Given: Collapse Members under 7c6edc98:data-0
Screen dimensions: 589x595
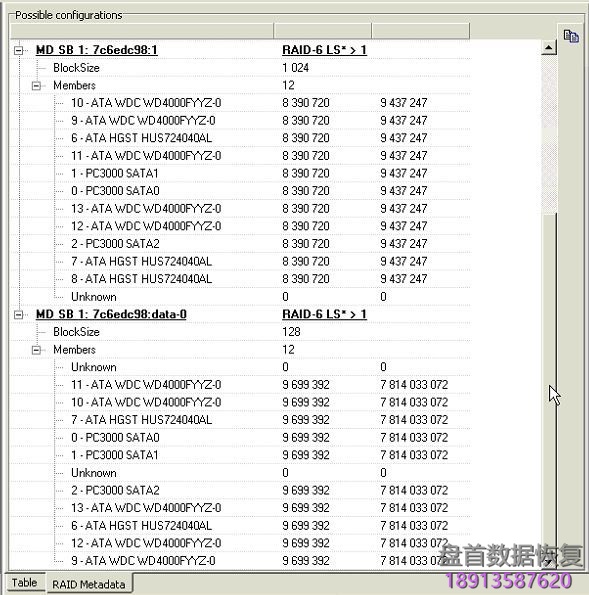Looking at the screenshot, I should (36, 349).
